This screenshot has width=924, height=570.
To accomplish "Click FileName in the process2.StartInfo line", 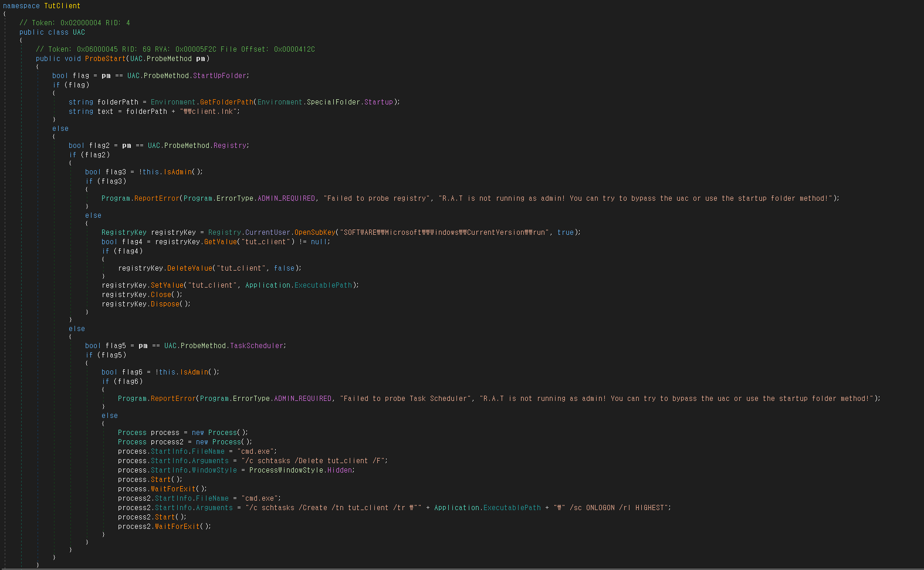I will point(212,498).
